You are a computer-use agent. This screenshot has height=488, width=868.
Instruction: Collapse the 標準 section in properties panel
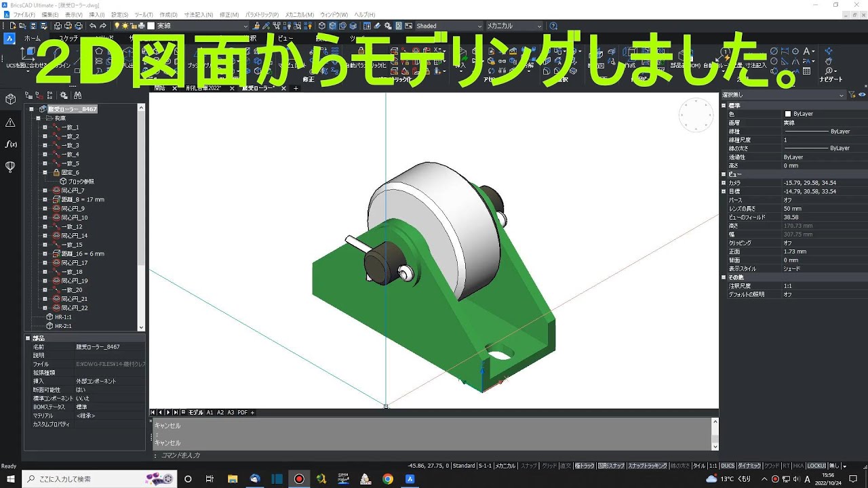(724, 106)
